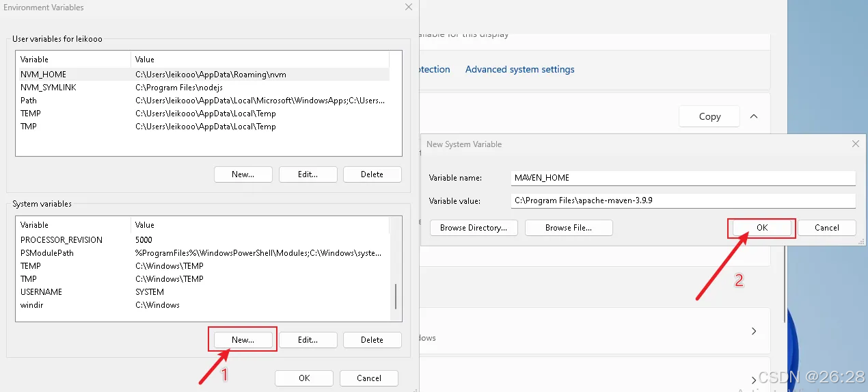
Task: Select system TEMP with C:\Windows\TEMP value
Action: tap(202, 266)
